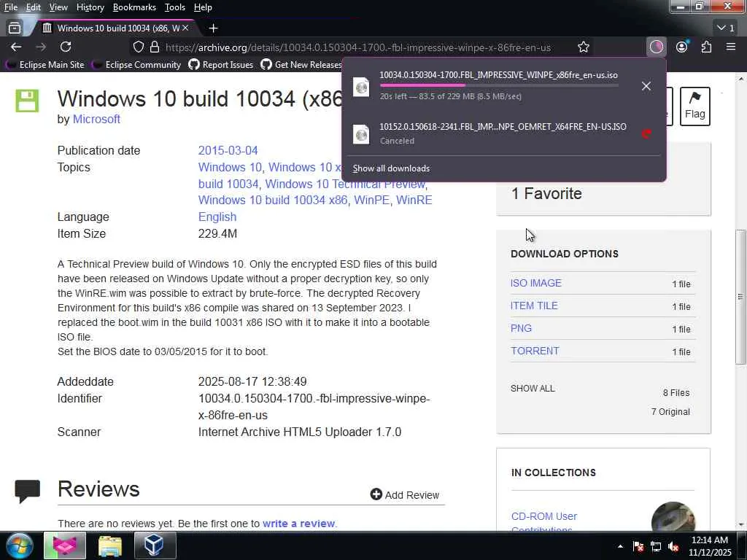This screenshot has height=560, width=747.
Task: Close the Windows 10 build 10034 tab
Action: point(185,28)
